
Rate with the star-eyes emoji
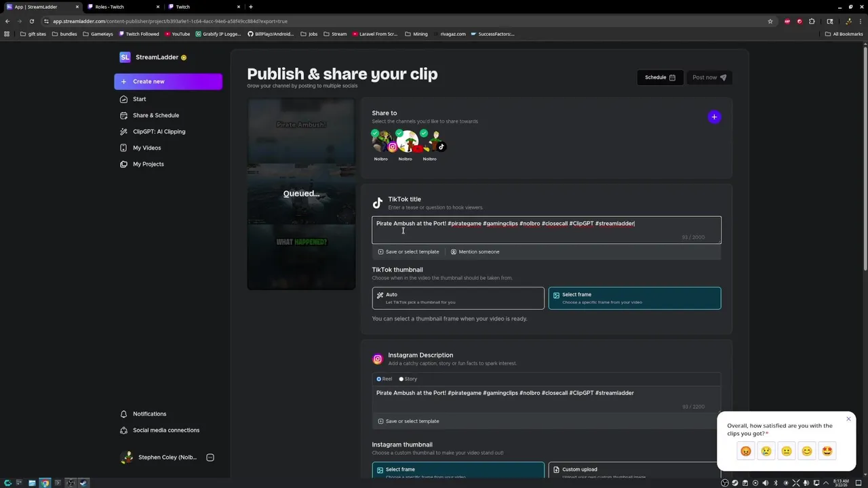[x=827, y=451]
